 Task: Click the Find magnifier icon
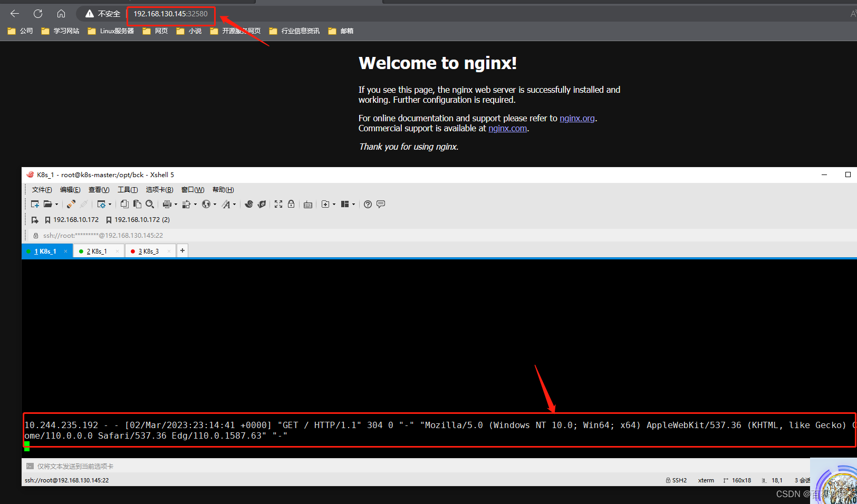(150, 204)
